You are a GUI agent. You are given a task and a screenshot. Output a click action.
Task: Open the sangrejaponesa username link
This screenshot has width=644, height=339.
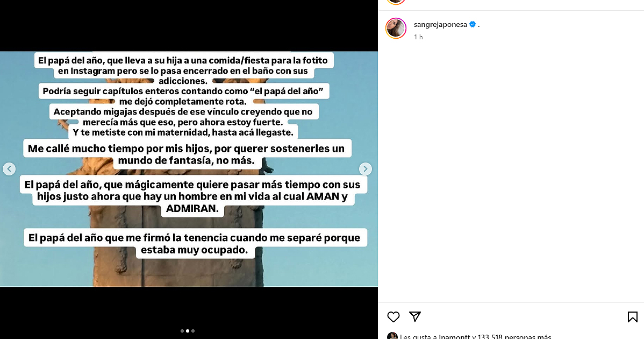440,25
